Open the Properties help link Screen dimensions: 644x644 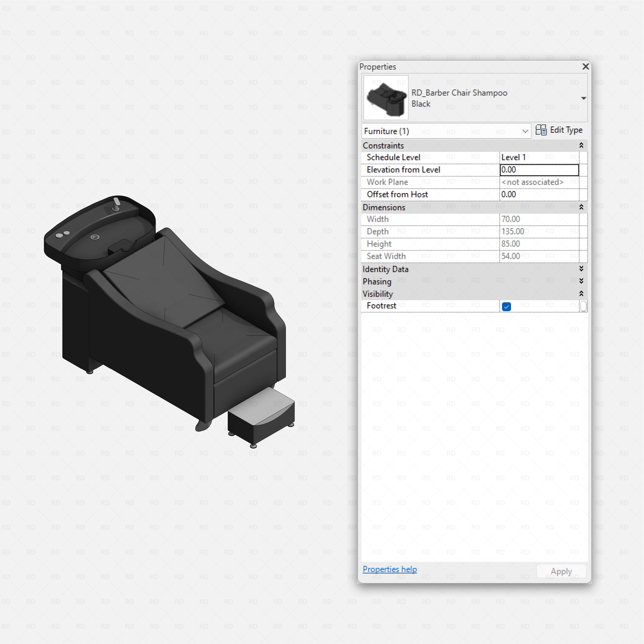click(x=389, y=569)
